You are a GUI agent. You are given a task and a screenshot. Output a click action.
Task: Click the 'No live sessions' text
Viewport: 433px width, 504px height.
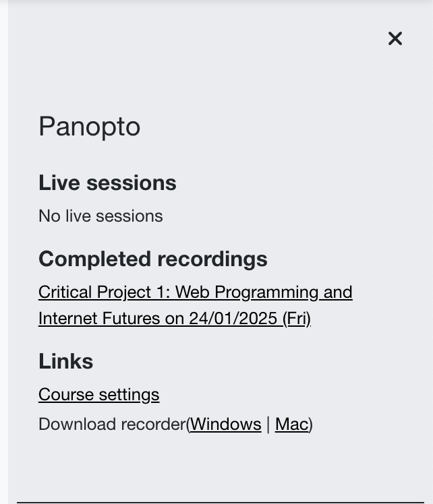pos(100,216)
